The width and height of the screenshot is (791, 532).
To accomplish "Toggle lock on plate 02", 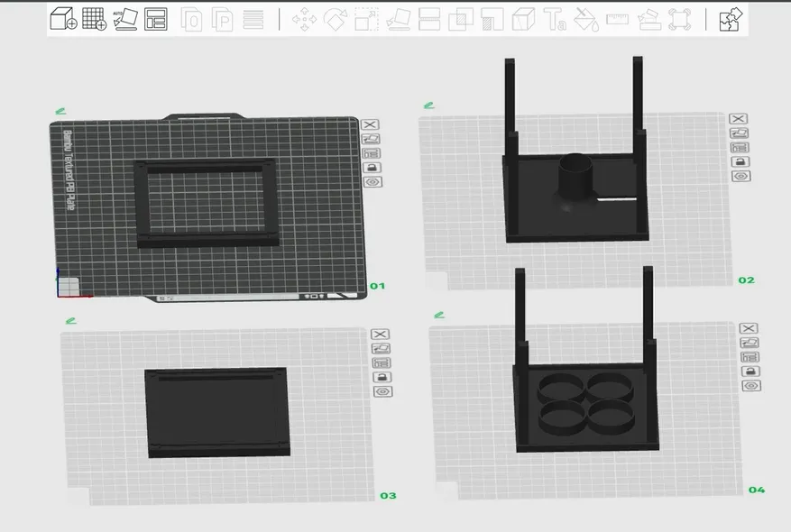I will point(740,162).
